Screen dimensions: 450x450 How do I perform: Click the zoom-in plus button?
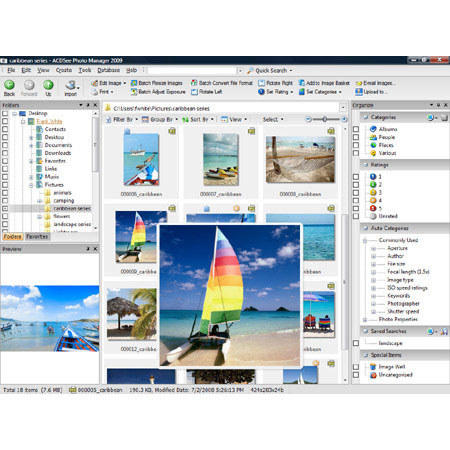344,119
